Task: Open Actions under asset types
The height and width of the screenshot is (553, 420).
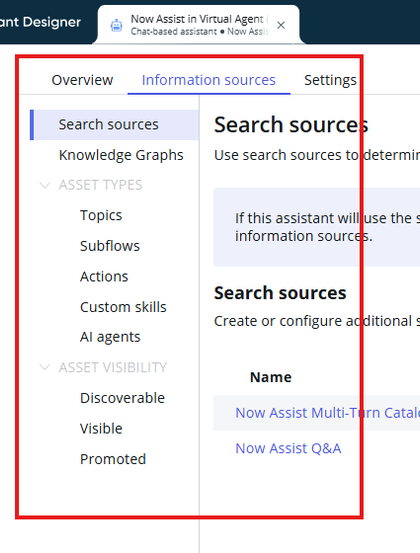Action: [x=104, y=276]
